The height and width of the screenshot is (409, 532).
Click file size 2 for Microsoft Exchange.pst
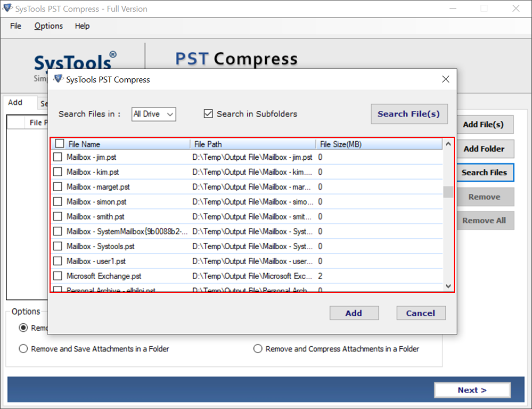click(320, 276)
